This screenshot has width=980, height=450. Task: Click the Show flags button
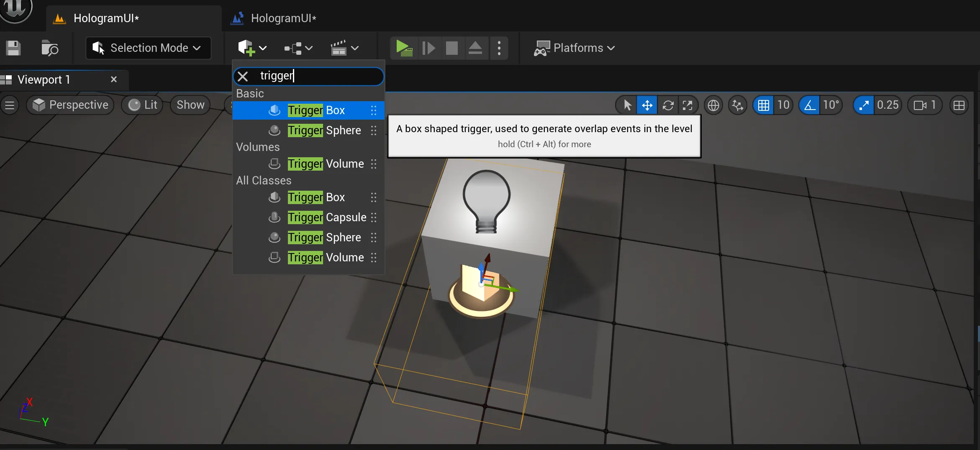point(190,105)
